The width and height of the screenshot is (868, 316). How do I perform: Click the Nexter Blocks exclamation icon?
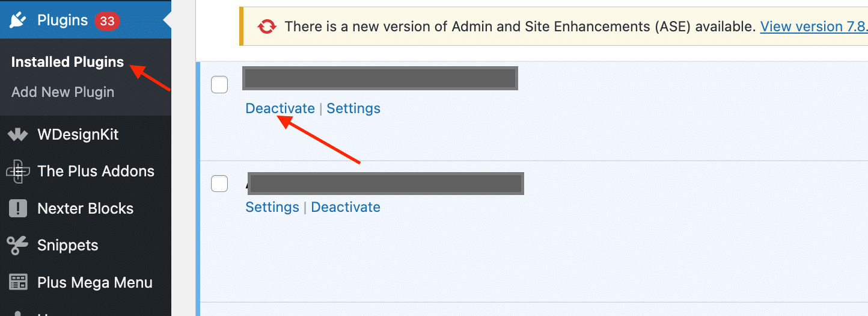point(18,209)
